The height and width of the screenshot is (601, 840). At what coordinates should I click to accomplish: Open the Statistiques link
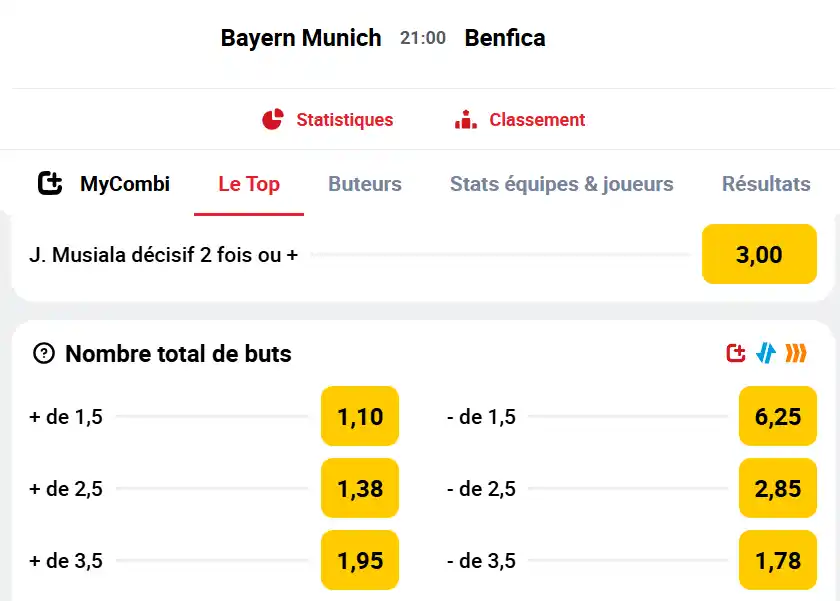(344, 119)
